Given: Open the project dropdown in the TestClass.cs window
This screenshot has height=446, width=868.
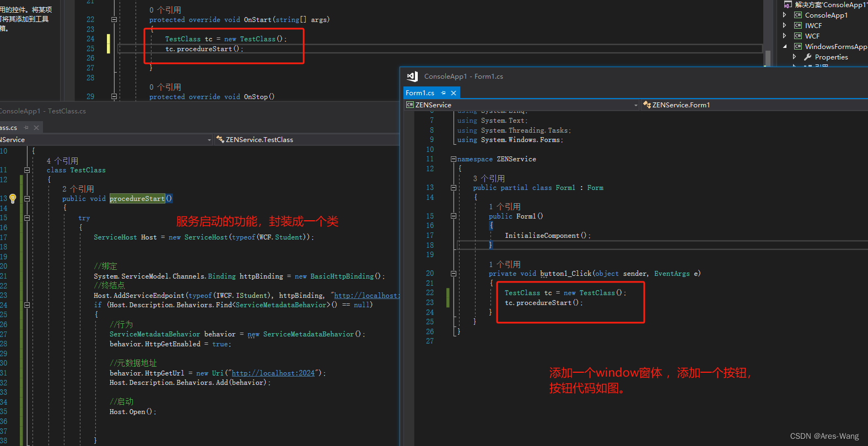Looking at the screenshot, I should (209, 140).
